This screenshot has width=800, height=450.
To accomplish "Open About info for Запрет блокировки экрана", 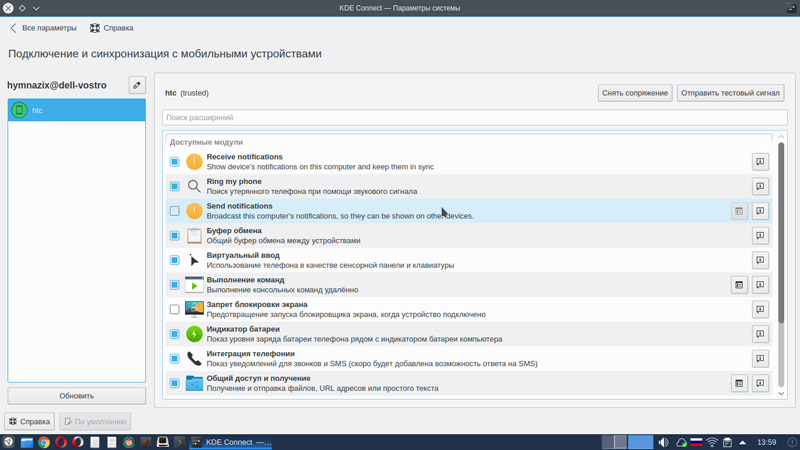I will pos(760,309).
